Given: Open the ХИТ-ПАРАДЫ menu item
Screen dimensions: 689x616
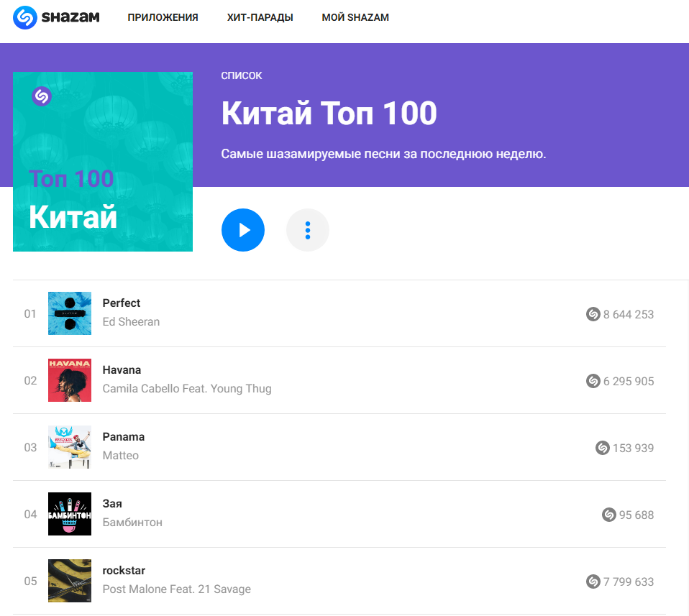Looking at the screenshot, I should [x=260, y=17].
